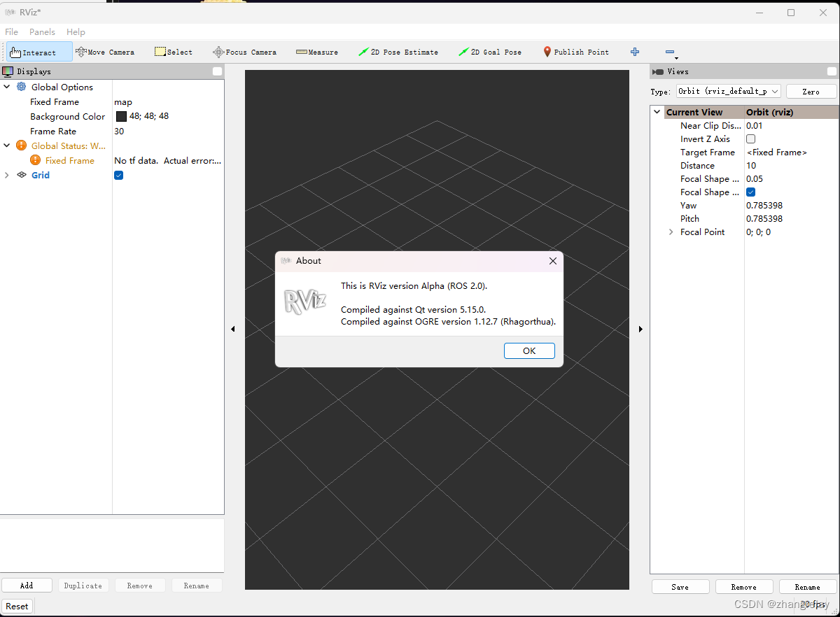Toggle the Focal Shape Fixed Size checkbox
Screen dimensions: 840x617
point(751,192)
